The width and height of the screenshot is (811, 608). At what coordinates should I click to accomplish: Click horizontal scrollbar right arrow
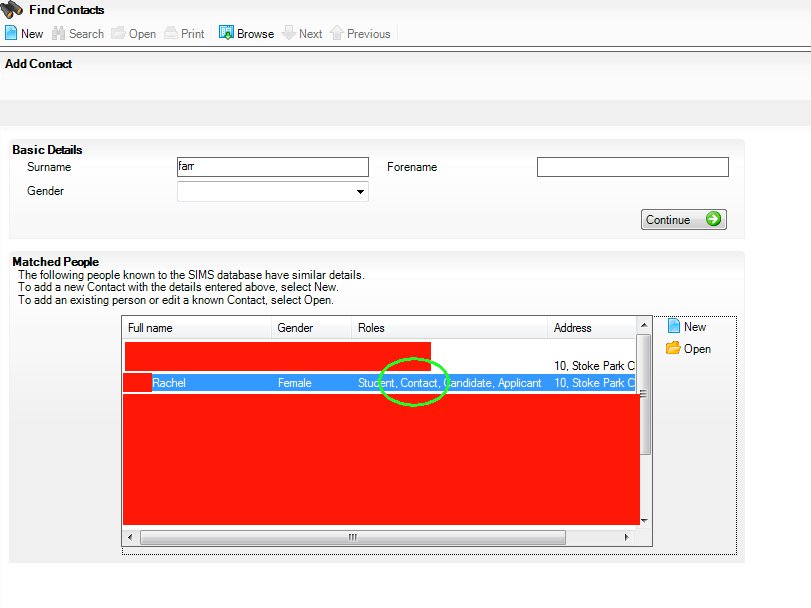coord(626,537)
